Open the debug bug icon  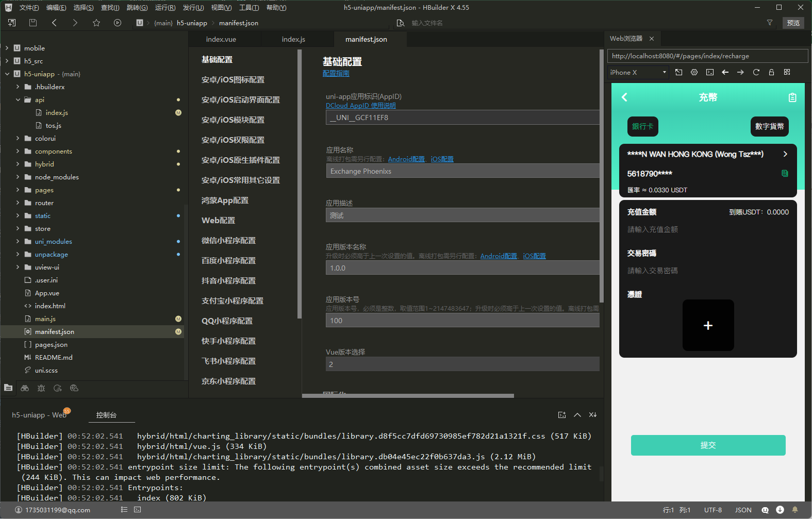tap(41, 388)
